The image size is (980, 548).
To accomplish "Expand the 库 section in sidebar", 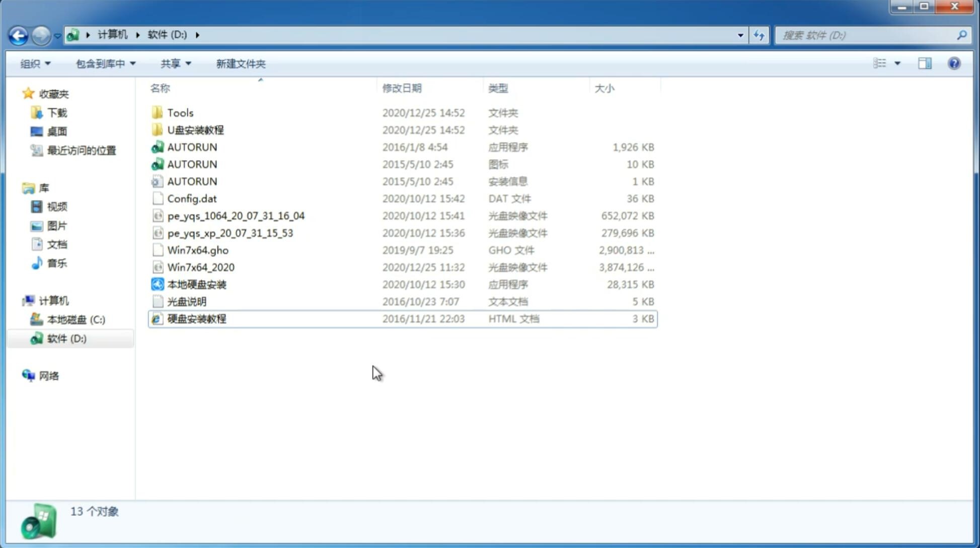I will pos(18,187).
